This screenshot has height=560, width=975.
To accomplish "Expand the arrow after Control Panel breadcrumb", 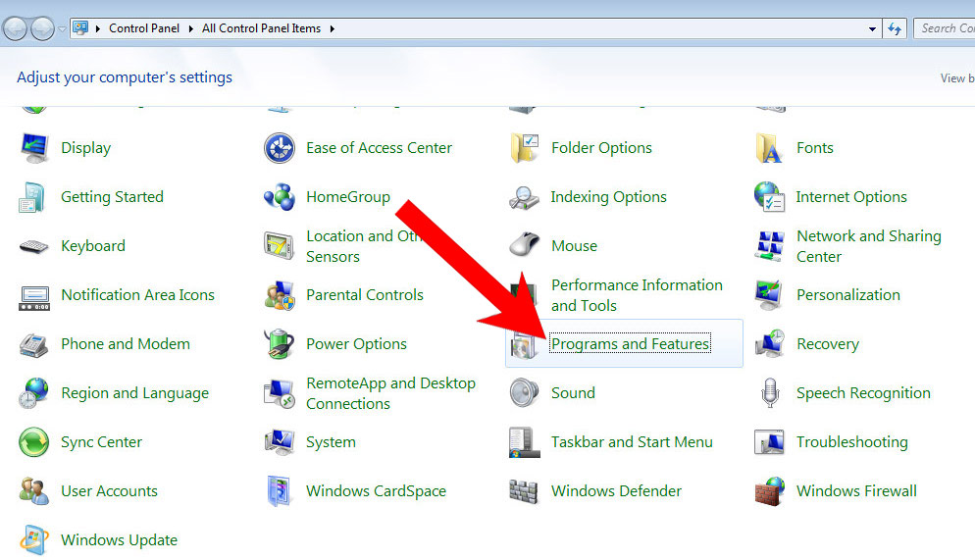I will coord(190,28).
